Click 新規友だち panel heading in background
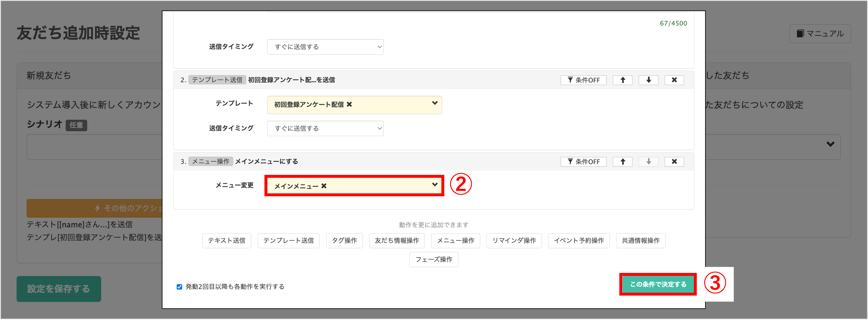Viewport: 868px width, 320px height. click(x=49, y=75)
